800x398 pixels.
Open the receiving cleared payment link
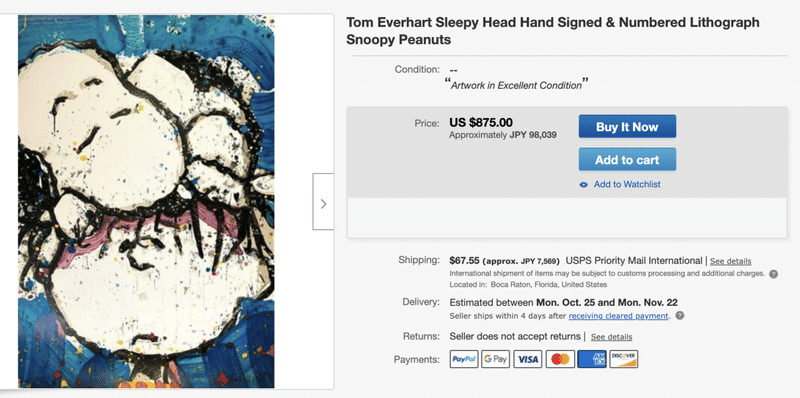(618, 316)
